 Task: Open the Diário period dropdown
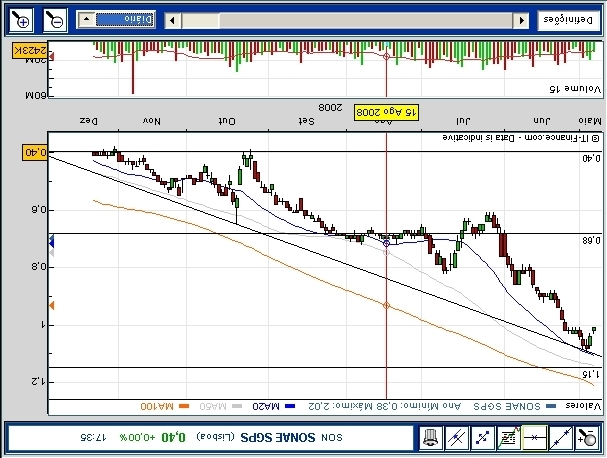(x=116, y=19)
